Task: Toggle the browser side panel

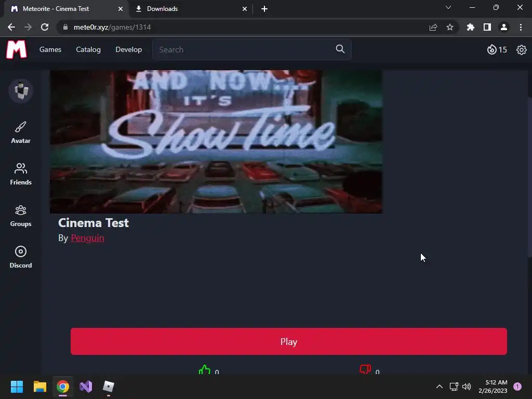Action: [x=487, y=27]
